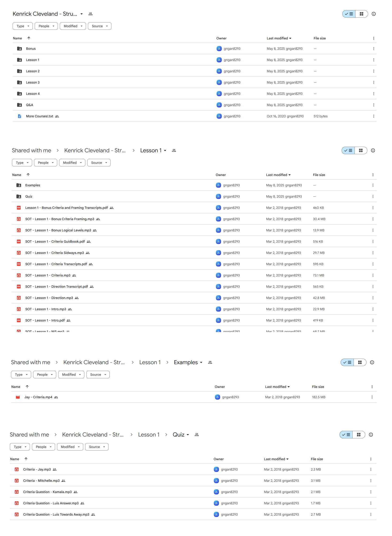392x536 pixels.
Task: Open Type filter in top folder panel
Action: coord(23,26)
